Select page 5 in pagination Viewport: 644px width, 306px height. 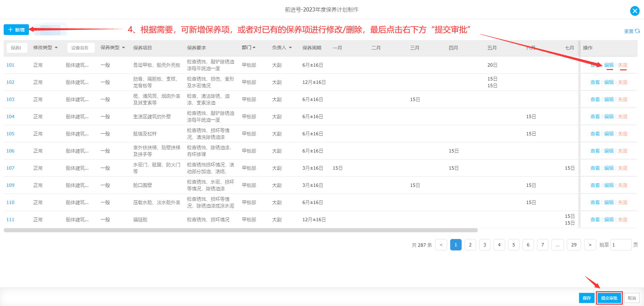click(514, 245)
